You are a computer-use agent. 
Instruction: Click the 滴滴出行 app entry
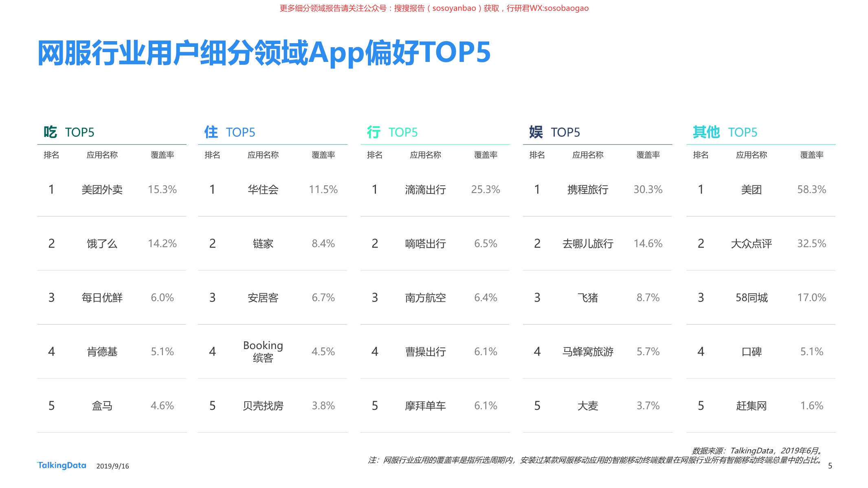coord(425,189)
